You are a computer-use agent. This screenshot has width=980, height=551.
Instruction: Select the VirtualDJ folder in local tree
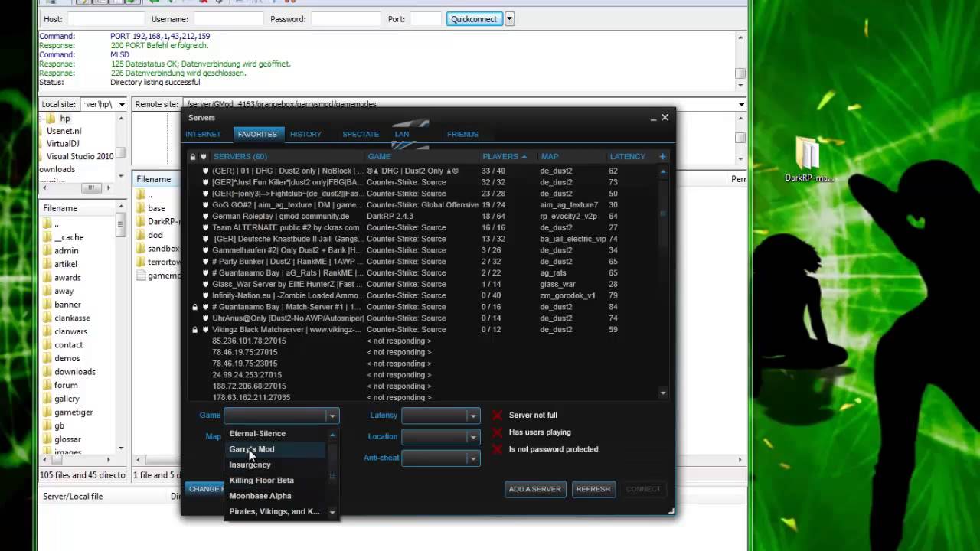pos(63,143)
